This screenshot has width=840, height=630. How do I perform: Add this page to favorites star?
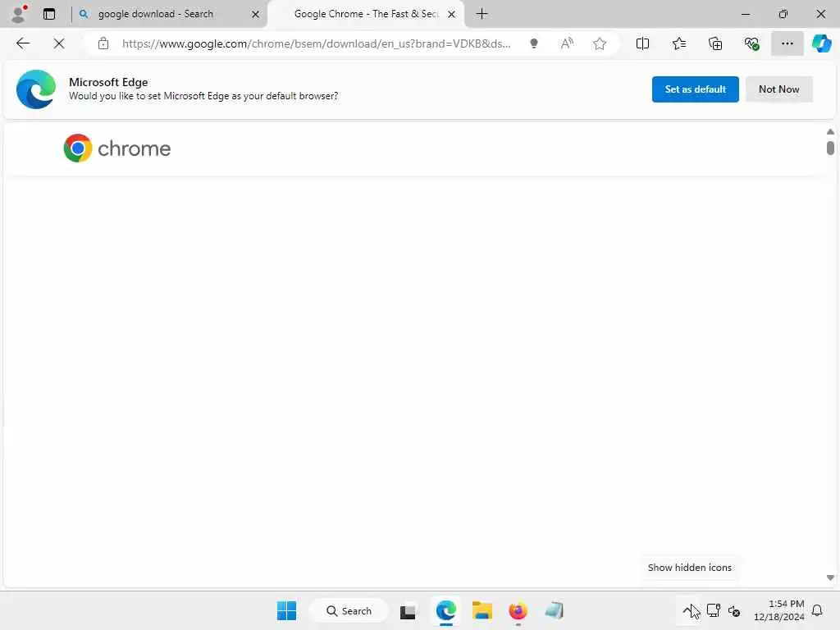coord(600,43)
